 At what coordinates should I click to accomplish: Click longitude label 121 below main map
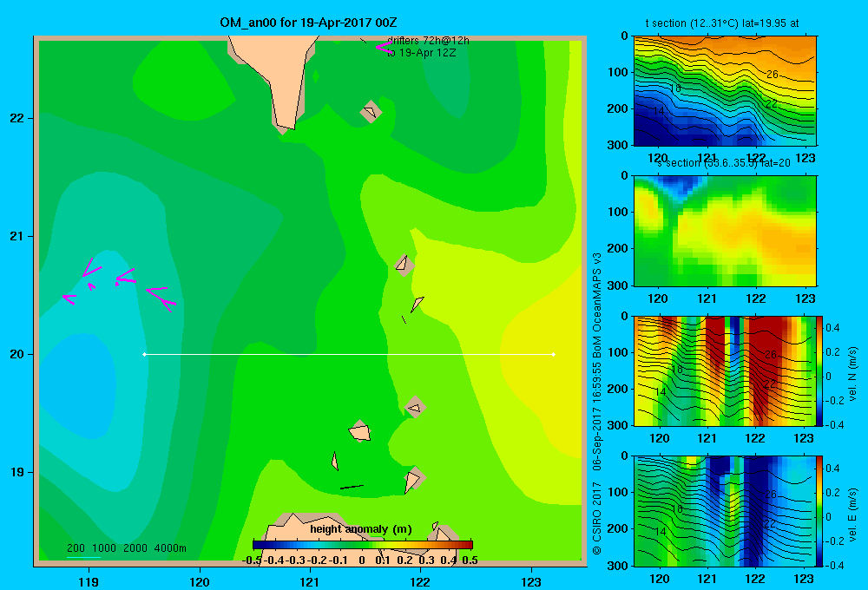pyautogui.click(x=310, y=581)
